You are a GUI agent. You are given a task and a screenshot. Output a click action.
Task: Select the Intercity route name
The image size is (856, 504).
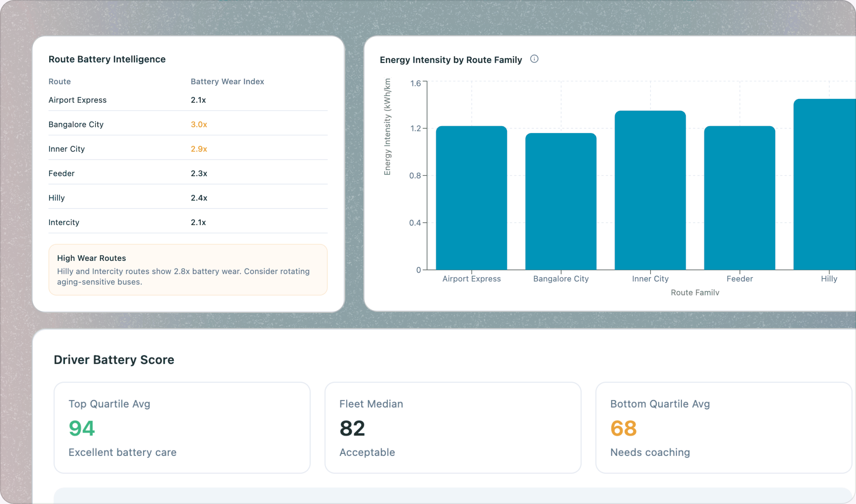coord(64,222)
